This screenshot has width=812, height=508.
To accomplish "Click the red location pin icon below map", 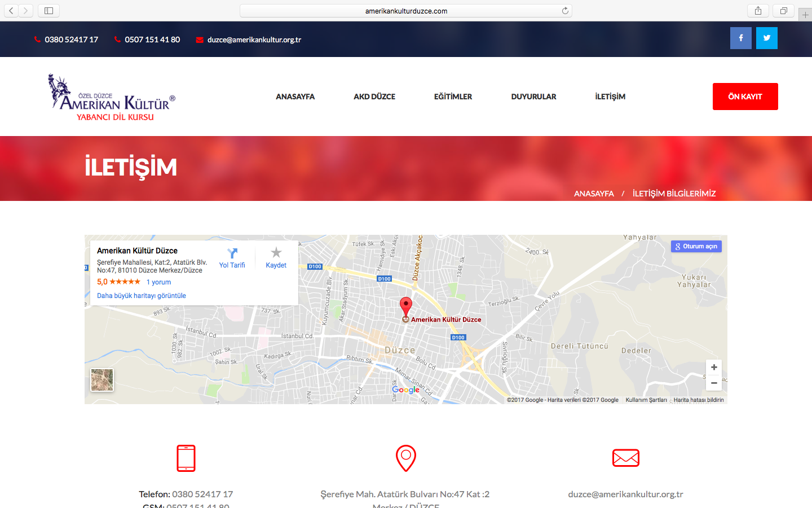I will (406, 458).
